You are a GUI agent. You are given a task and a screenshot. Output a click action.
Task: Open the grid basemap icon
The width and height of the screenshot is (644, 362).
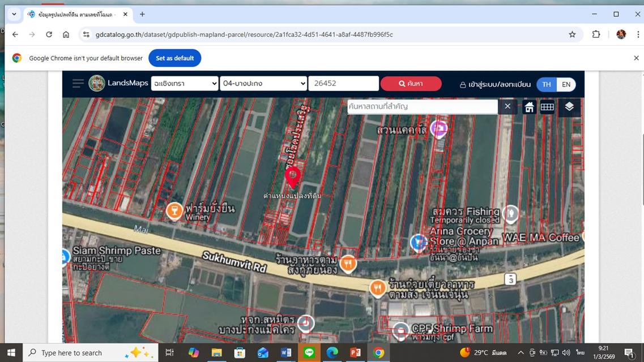547,107
